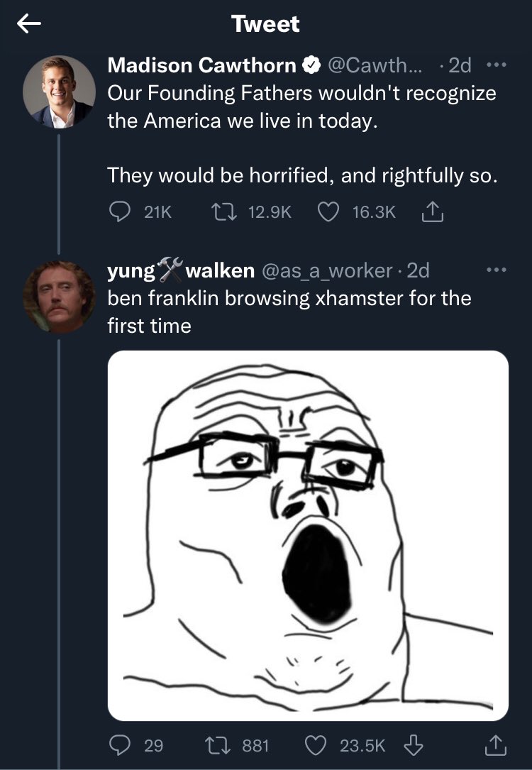Click the Tweet header title
Viewport: 532px width, 770px height.
(265, 25)
